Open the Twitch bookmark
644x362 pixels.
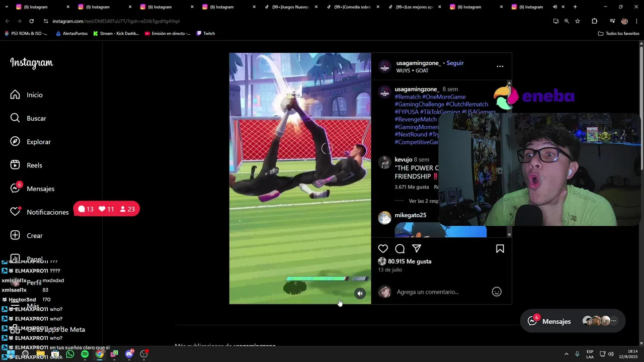205,34
